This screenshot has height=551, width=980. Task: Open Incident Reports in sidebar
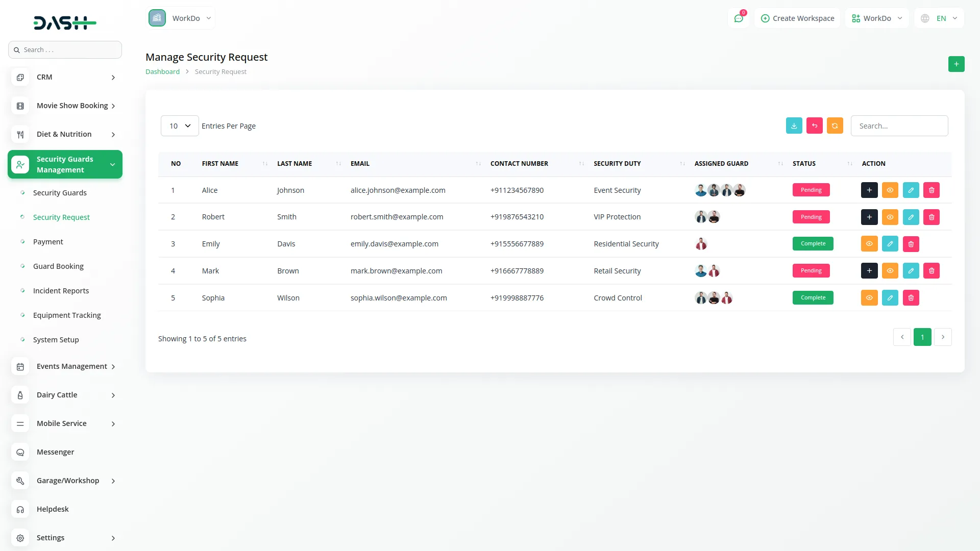tap(61, 291)
